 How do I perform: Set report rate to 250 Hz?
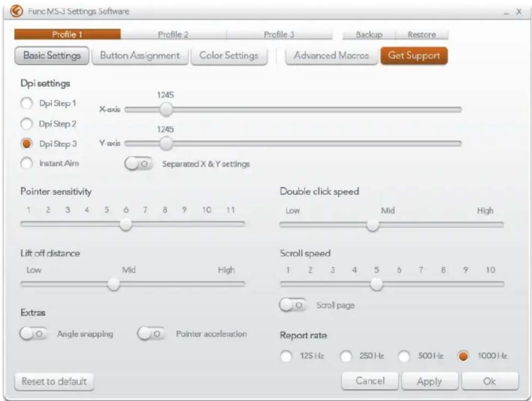[345, 356]
